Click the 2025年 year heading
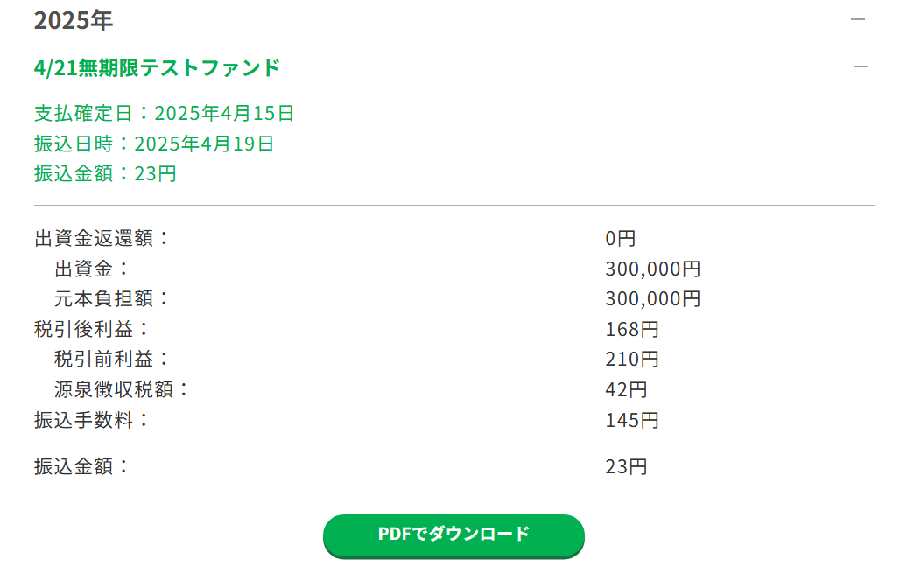Viewport: 900px width, 588px height. coord(74,20)
